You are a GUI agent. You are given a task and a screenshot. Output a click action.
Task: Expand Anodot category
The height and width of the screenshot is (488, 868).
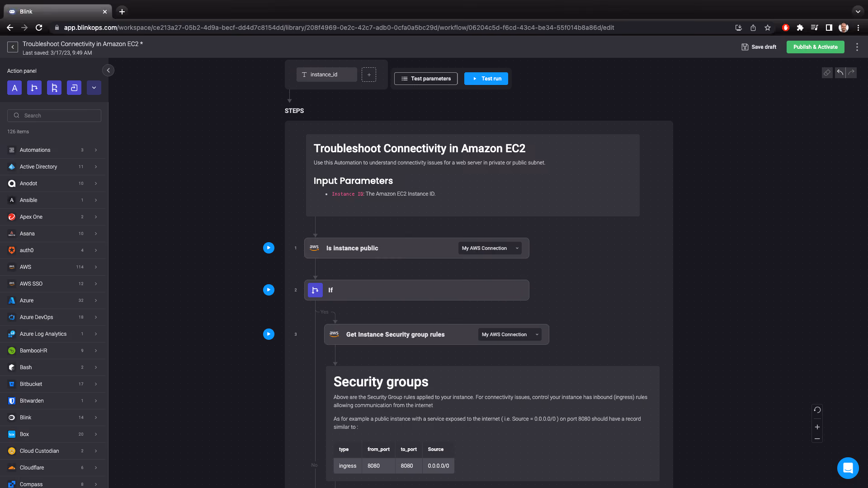(x=52, y=183)
